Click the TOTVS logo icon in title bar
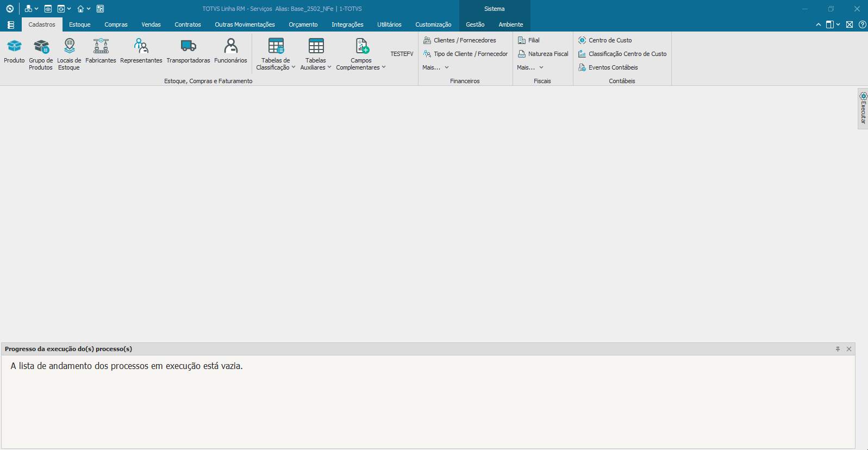The image size is (868, 450). tap(10, 9)
